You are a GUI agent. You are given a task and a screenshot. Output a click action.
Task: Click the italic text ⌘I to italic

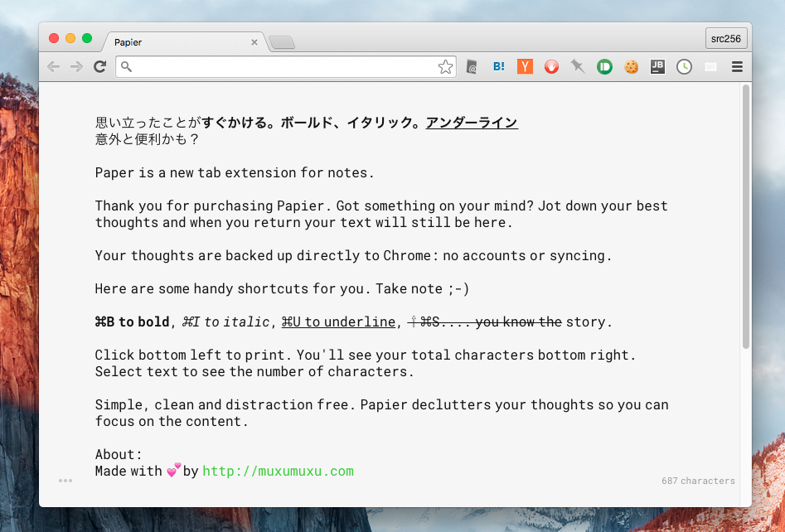pos(225,322)
